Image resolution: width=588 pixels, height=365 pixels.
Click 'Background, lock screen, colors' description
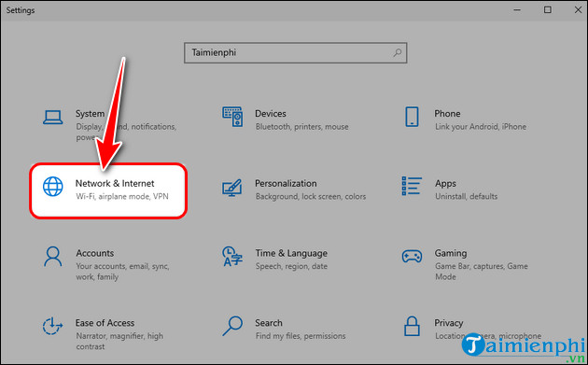point(311,197)
